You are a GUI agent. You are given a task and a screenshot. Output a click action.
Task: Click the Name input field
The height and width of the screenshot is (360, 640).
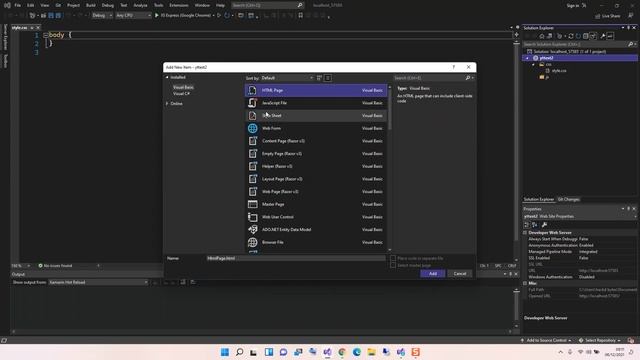(x=296, y=258)
